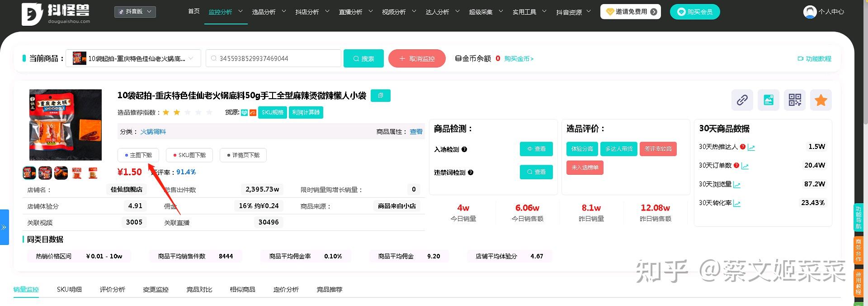Switch to the 竞品推荐 tab

tap(330, 290)
